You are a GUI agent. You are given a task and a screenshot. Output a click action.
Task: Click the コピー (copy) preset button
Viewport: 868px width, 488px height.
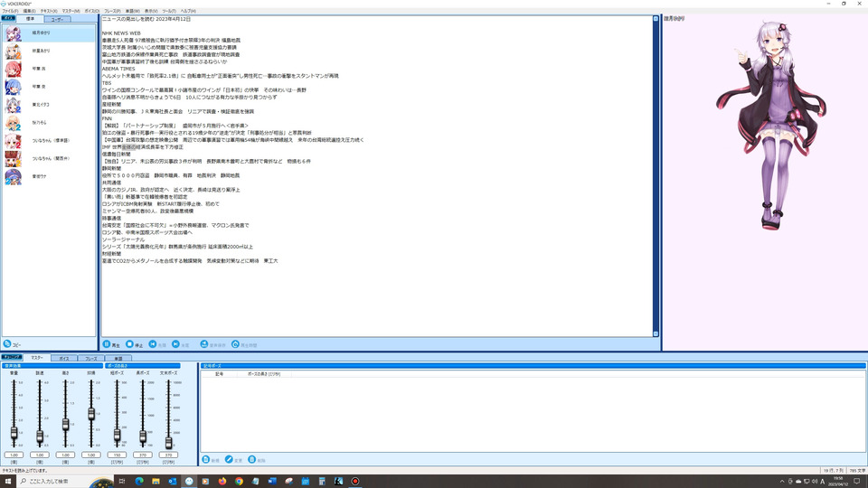pos(12,344)
